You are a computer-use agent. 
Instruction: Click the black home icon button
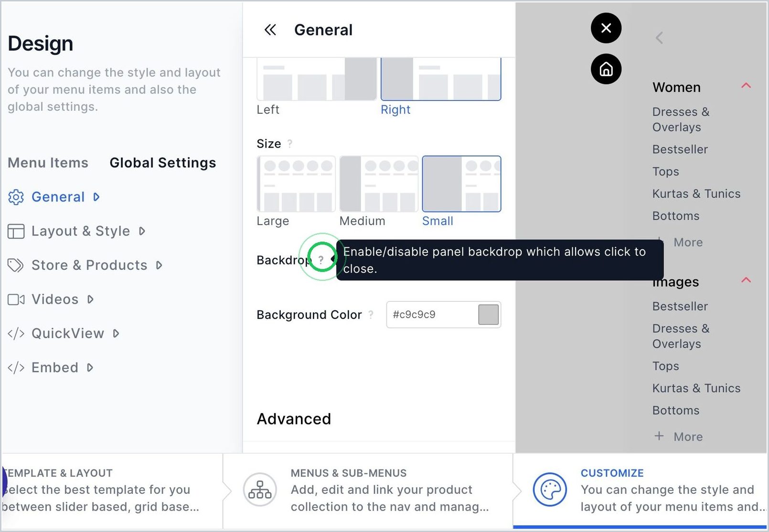(x=606, y=69)
